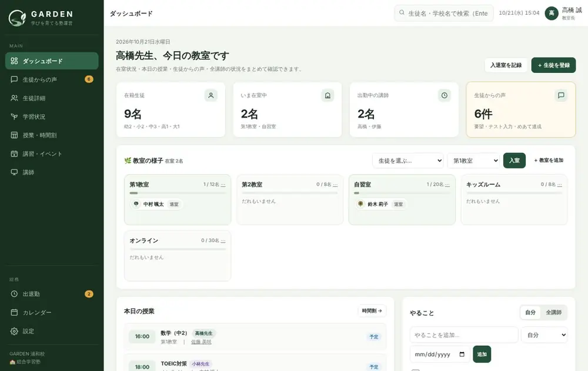This screenshot has height=371, width=588.
Task: Click the badge 6 on 生徒からの声
Action: 89,79
